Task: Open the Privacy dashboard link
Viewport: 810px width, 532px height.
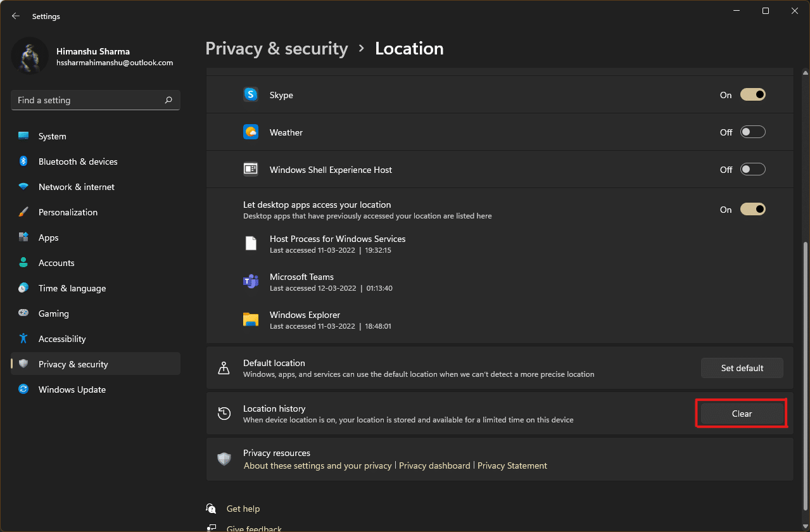Action: pyautogui.click(x=434, y=465)
